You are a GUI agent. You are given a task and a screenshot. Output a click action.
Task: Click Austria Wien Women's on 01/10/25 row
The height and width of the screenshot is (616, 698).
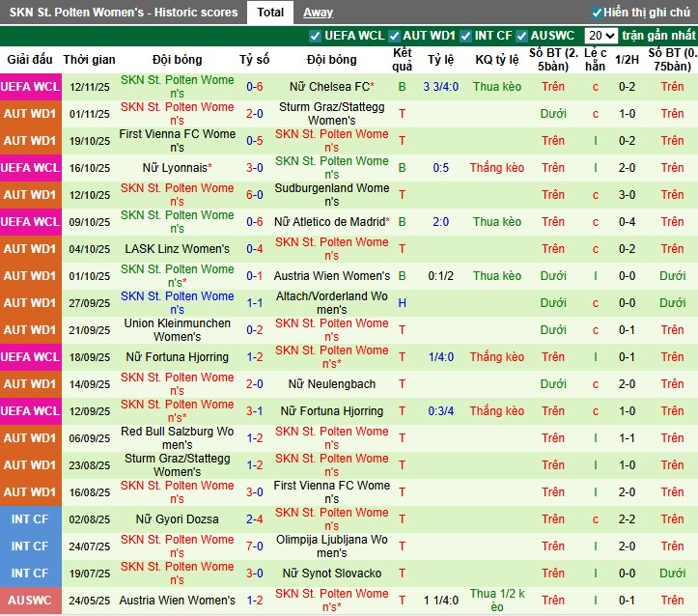(x=332, y=276)
